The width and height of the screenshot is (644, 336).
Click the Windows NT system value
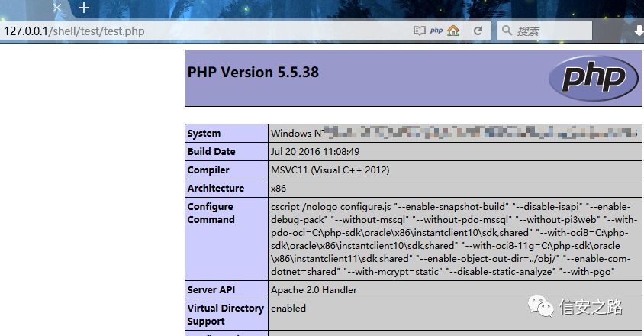click(454, 133)
